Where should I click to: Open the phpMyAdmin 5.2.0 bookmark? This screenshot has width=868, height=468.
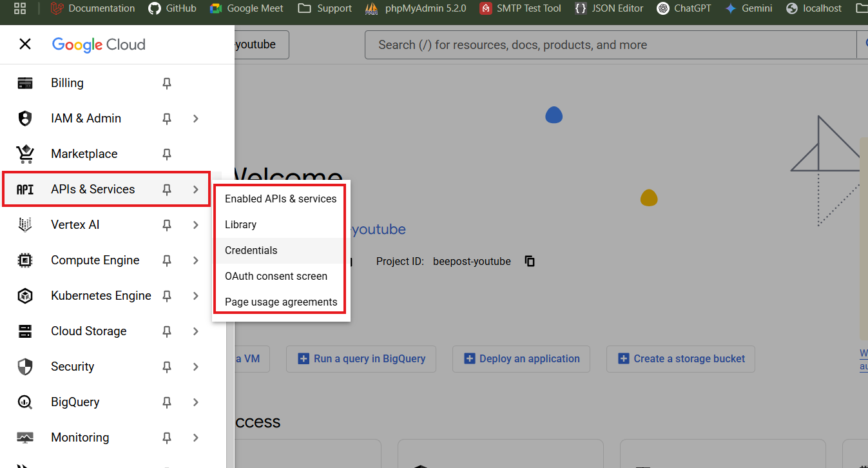[x=415, y=8]
